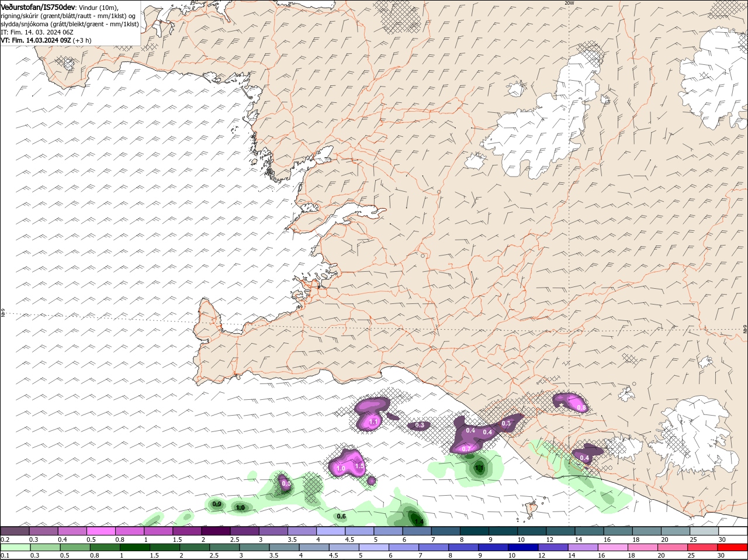Click the 64N latitude label on the right edge
The image size is (748, 560).
tap(745, 330)
